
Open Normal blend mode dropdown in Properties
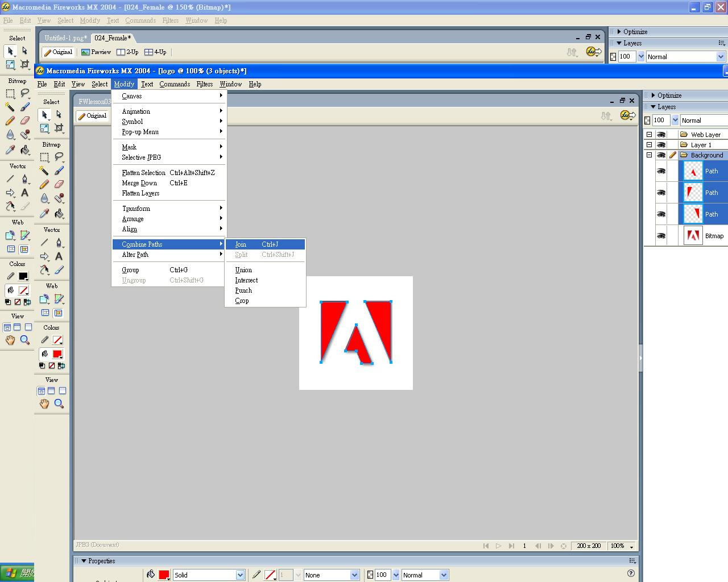444,575
